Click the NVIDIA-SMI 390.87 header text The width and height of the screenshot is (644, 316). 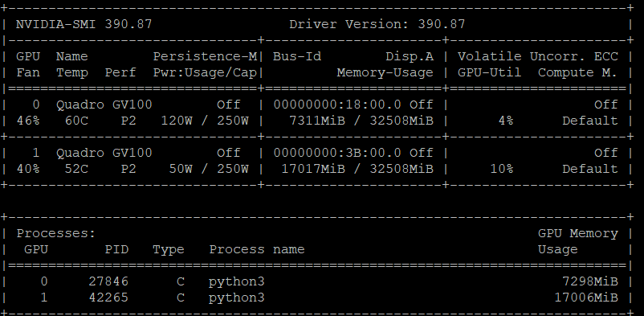[x=84, y=24]
